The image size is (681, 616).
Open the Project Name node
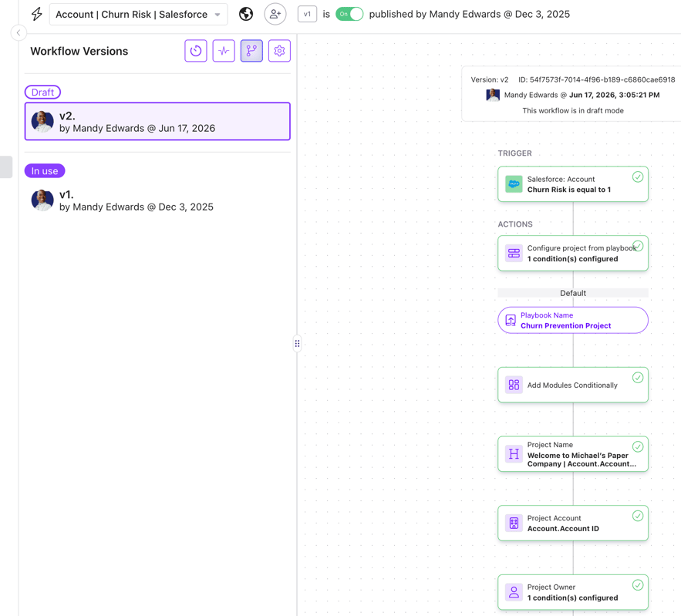(573, 454)
